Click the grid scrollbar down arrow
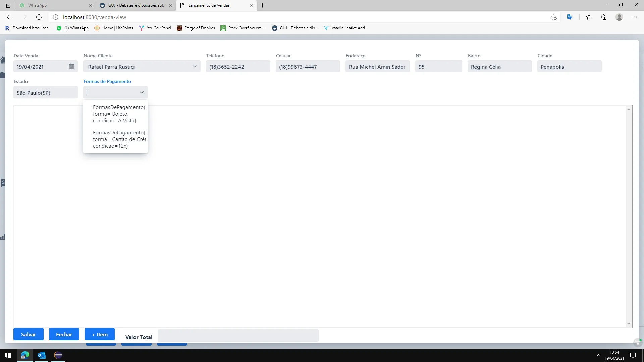 629,324
